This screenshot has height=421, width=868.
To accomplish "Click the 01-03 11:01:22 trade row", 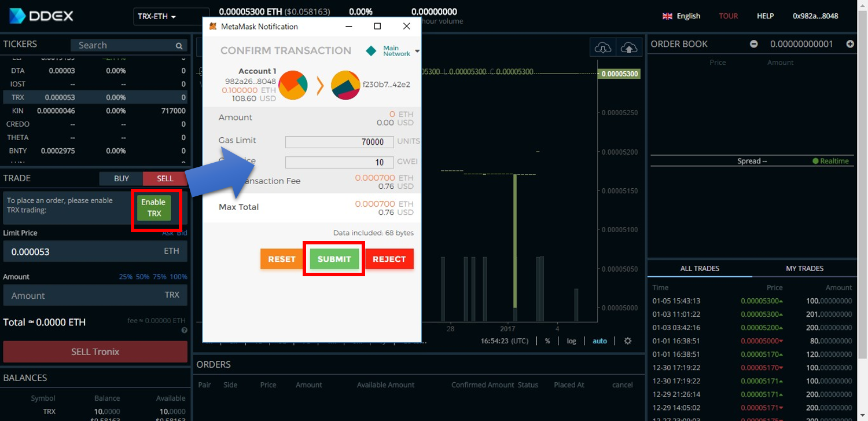I will (752, 314).
